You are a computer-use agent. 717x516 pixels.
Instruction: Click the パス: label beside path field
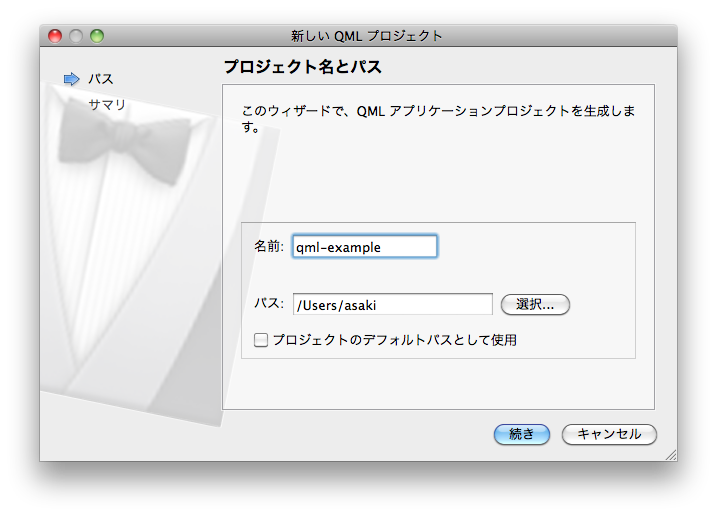tap(270, 304)
